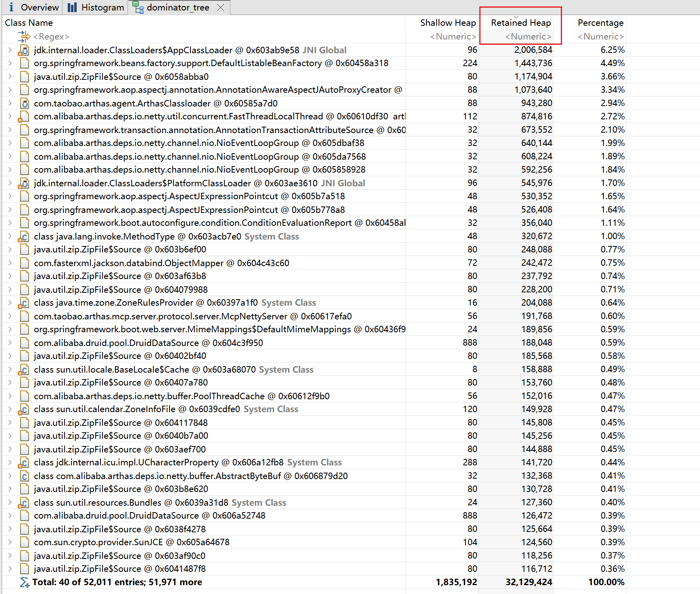Click the retained heap value 2,006,584
Screen dimensions: 700x594
point(533,50)
